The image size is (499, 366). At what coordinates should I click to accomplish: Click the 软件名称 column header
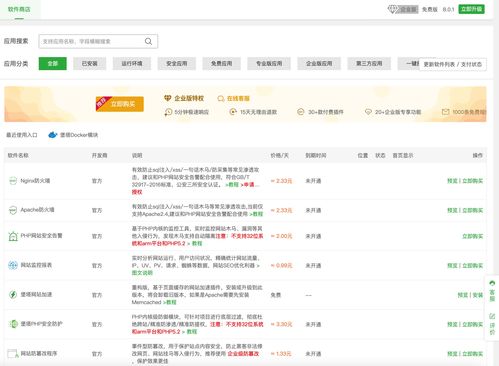click(18, 155)
